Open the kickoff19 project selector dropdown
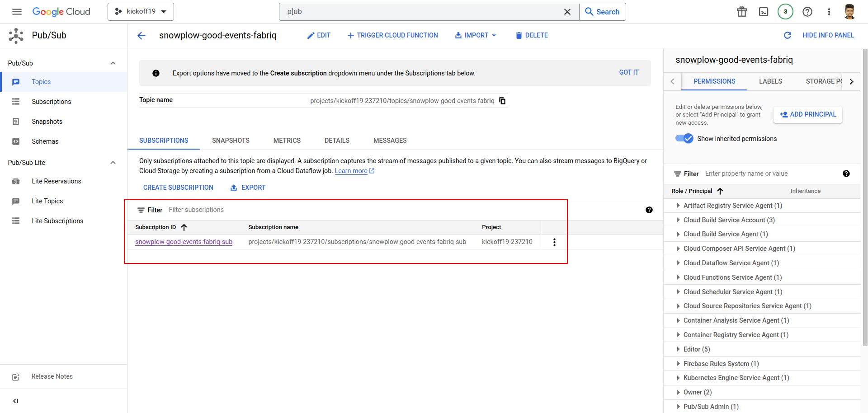The image size is (868, 413). pos(141,12)
